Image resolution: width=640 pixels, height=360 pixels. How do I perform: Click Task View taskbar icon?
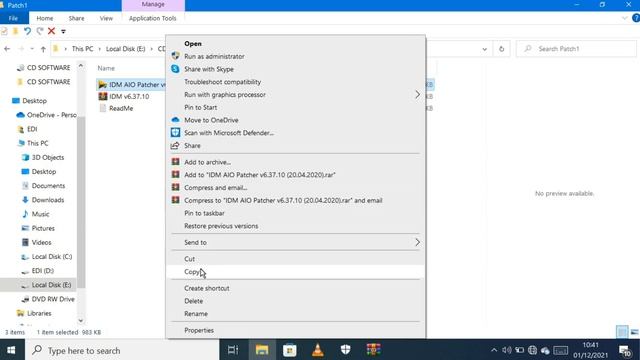click(x=233, y=350)
